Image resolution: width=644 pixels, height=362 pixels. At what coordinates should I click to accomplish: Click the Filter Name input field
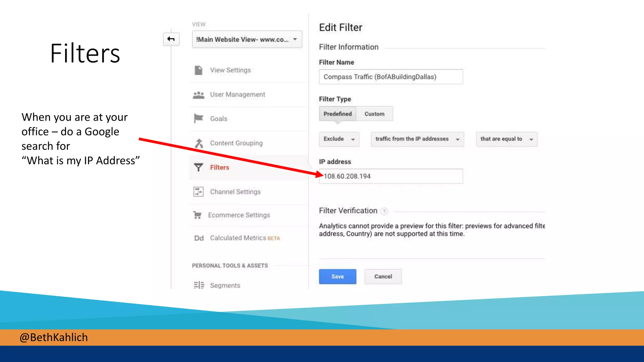[x=391, y=77]
